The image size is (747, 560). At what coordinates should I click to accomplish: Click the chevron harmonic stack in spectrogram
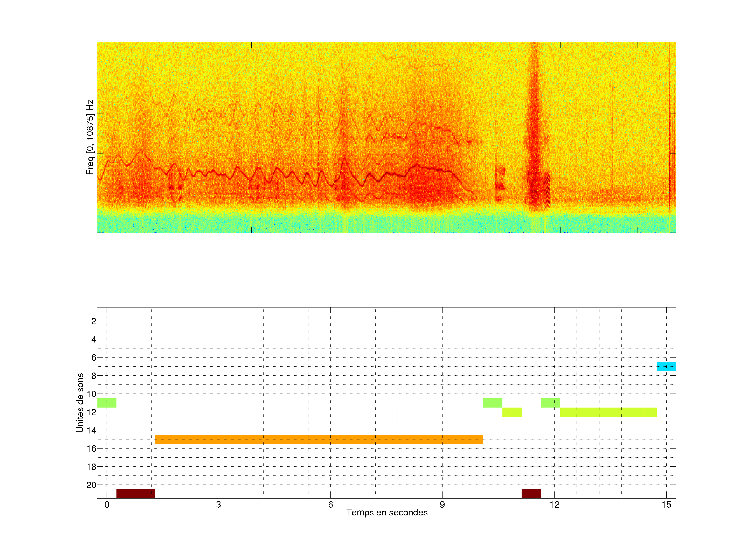click(548, 189)
